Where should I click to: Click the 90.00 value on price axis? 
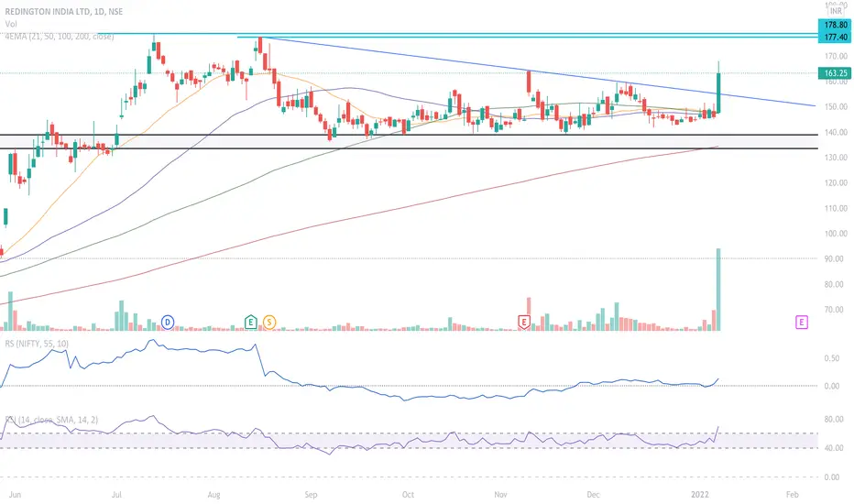834,258
